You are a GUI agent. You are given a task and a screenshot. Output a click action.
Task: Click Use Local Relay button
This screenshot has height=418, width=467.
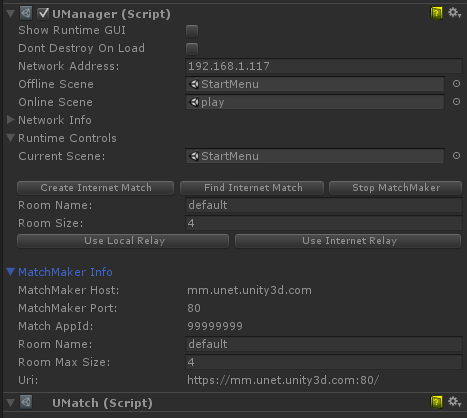[123, 241]
